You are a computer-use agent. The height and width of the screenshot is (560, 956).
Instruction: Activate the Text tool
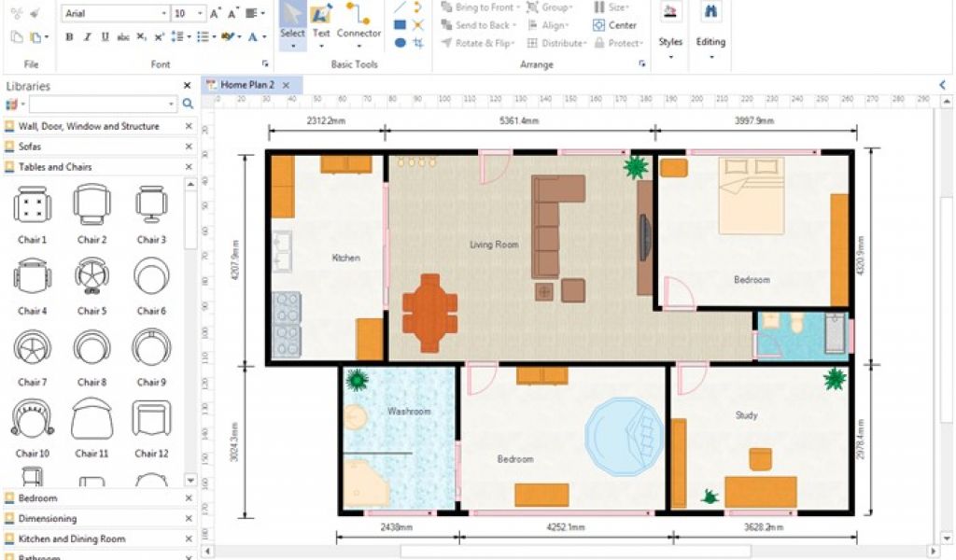click(x=321, y=22)
